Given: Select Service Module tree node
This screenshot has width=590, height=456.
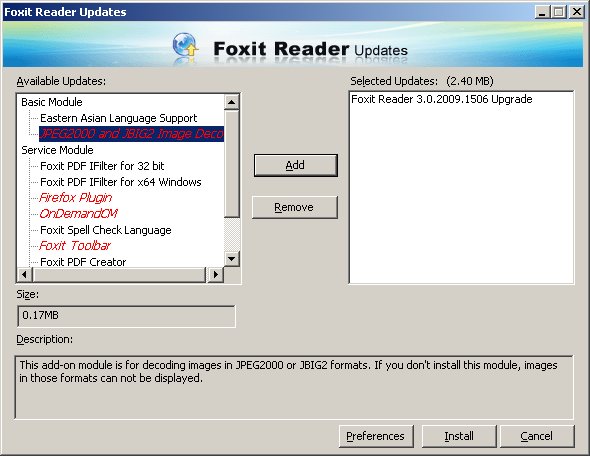Looking at the screenshot, I should tap(57, 150).
